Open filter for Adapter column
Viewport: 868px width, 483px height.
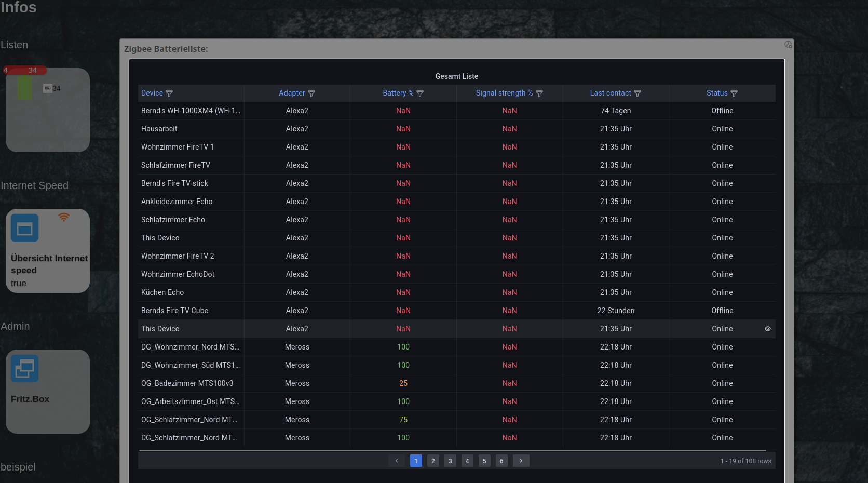tap(311, 93)
